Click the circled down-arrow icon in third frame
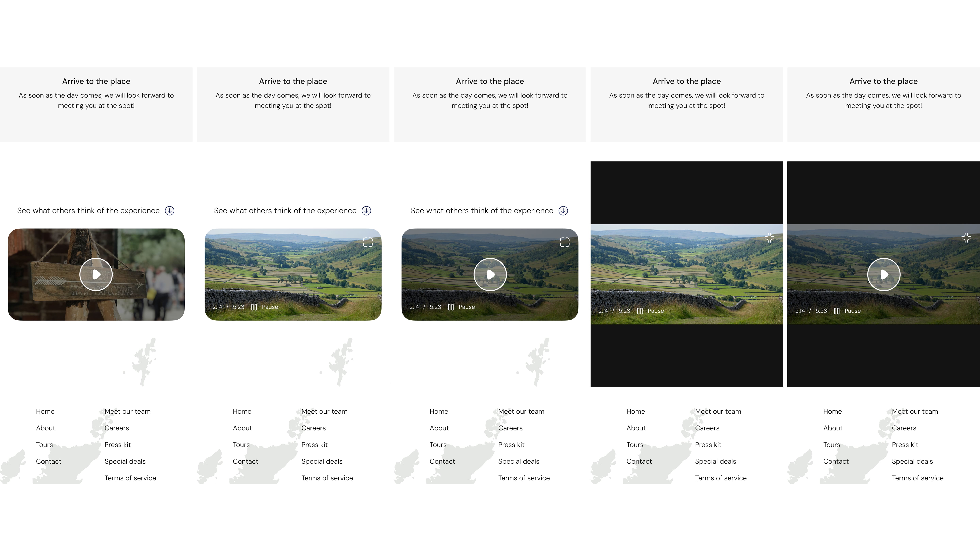Screen dimensions: 980x551 point(563,211)
